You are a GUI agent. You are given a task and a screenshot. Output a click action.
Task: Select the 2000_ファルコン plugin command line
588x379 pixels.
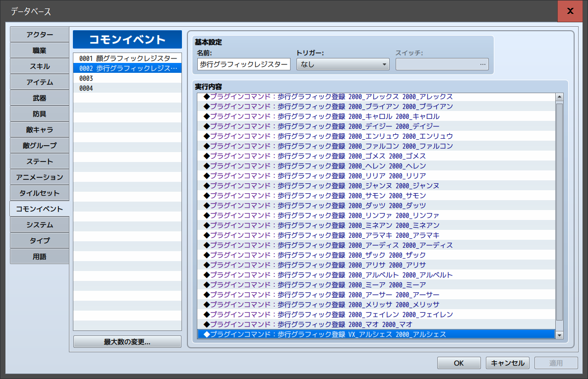pos(376,146)
